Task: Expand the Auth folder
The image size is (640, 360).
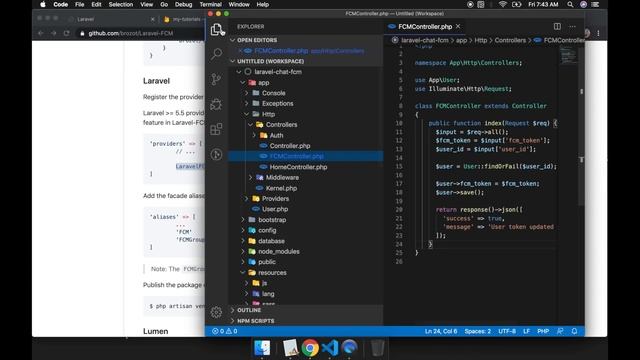Action: click(x=254, y=135)
